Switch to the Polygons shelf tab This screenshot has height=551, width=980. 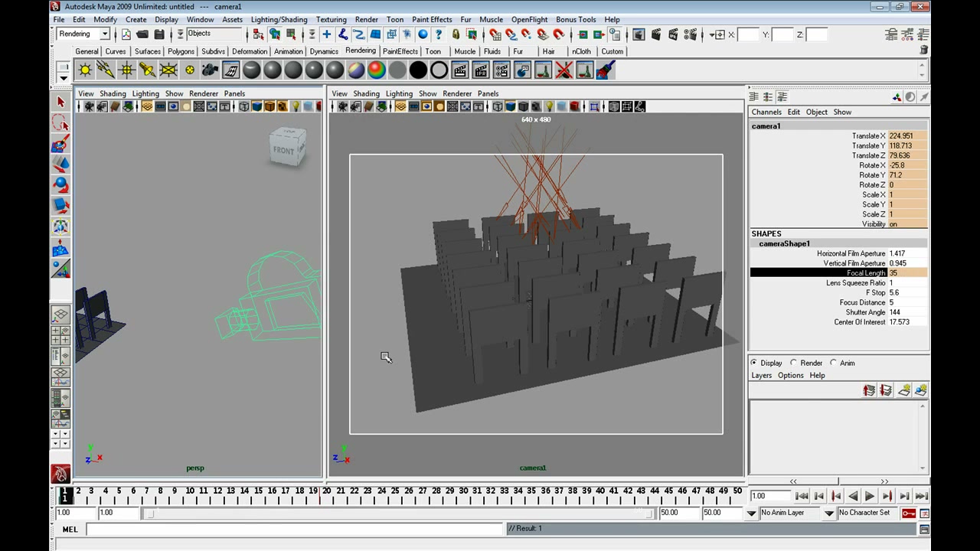click(181, 51)
